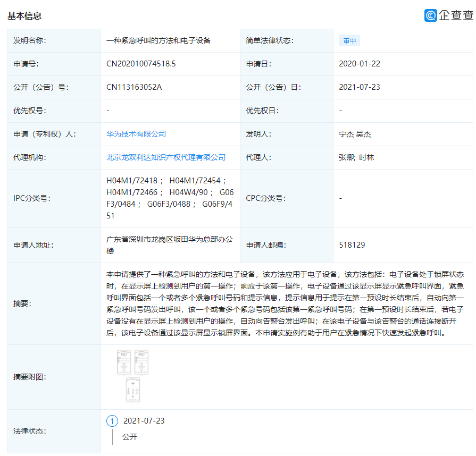Select the application number CN202010074518.5
Screen dimensions: 476x456
pos(141,64)
